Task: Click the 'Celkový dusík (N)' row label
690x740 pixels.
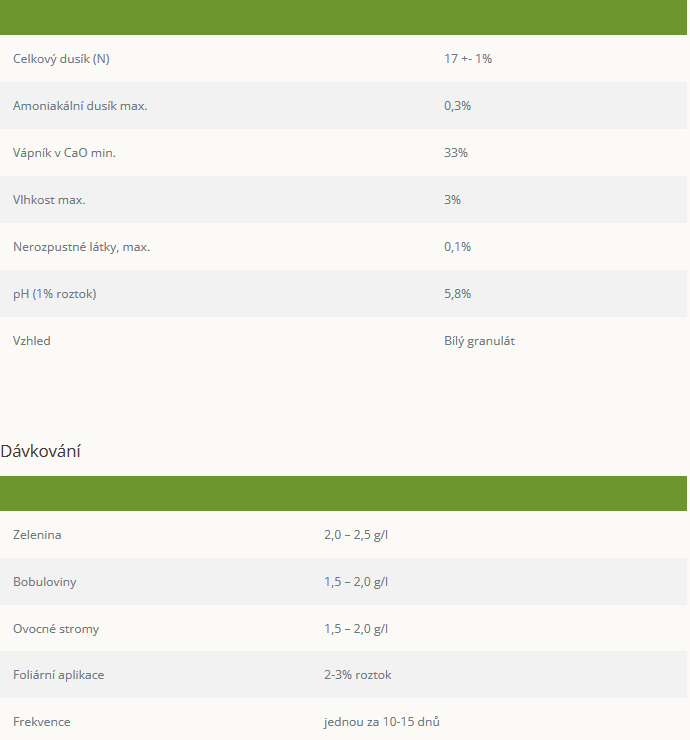Action: 61,59
